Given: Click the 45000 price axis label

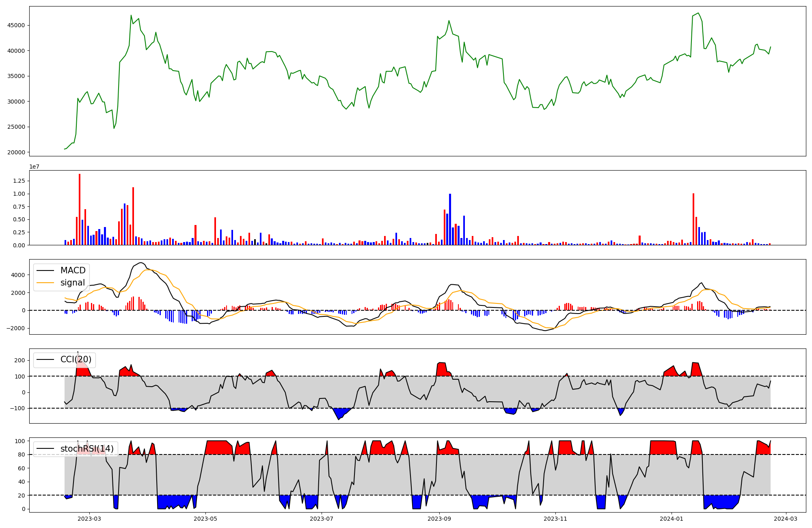Looking at the screenshot, I should [x=16, y=25].
